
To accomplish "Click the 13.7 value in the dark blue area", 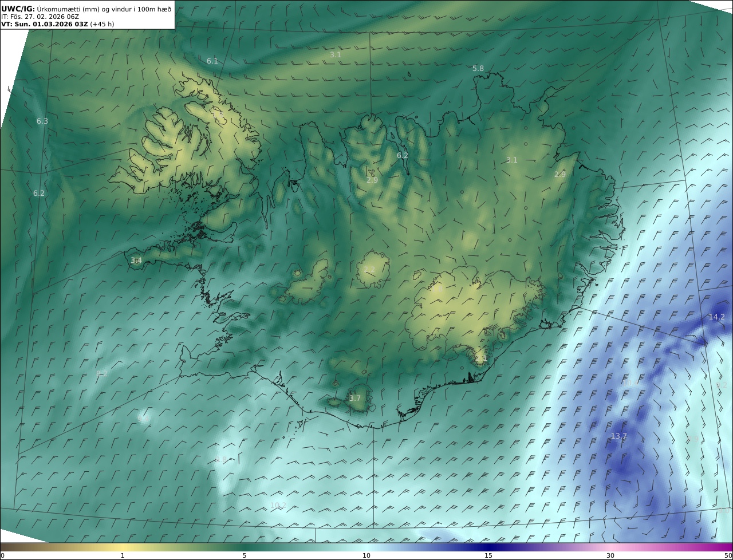I will point(619,436).
